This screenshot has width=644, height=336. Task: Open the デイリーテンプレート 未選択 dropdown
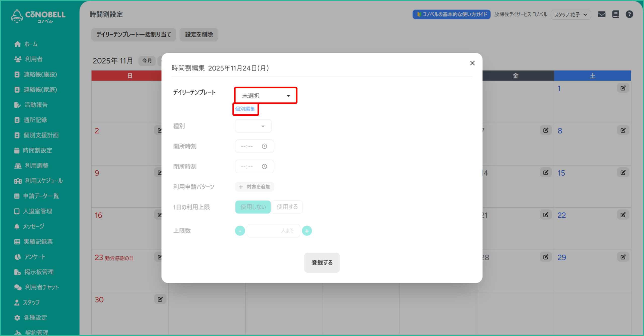[x=266, y=95]
